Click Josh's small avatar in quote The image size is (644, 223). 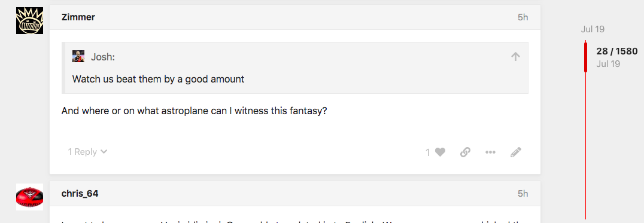[x=78, y=57]
